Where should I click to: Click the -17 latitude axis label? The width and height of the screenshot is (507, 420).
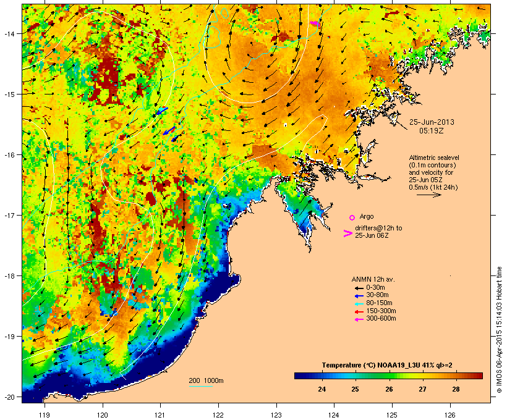tap(9, 215)
